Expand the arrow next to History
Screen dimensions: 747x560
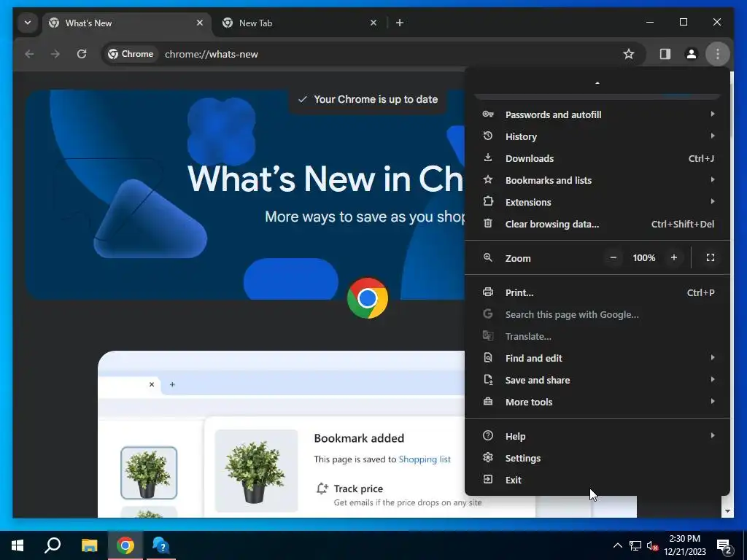click(x=713, y=136)
